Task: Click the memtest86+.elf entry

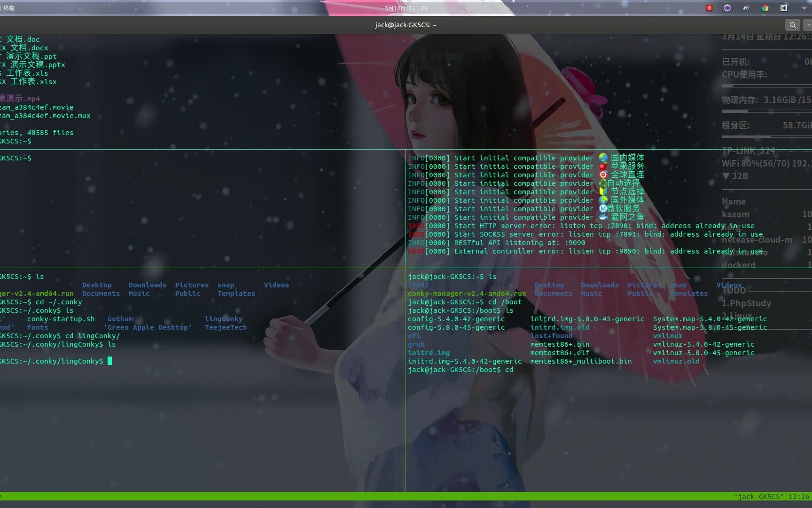Action: coord(560,353)
